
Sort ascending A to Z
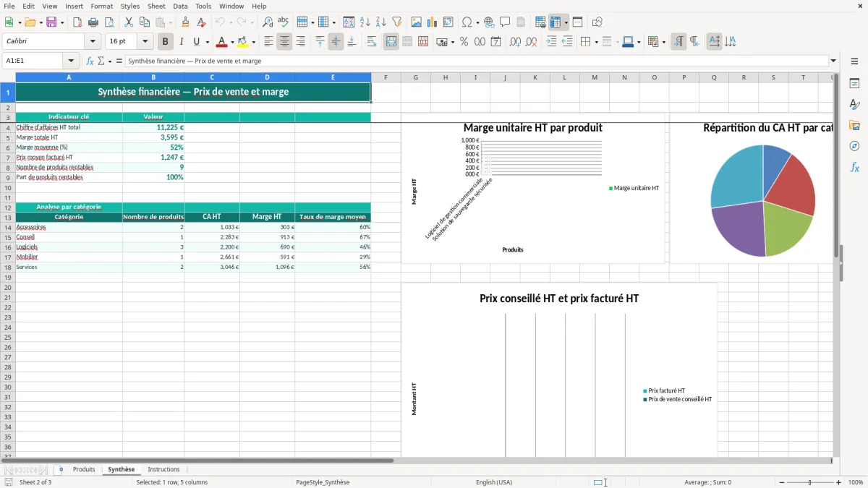point(365,22)
